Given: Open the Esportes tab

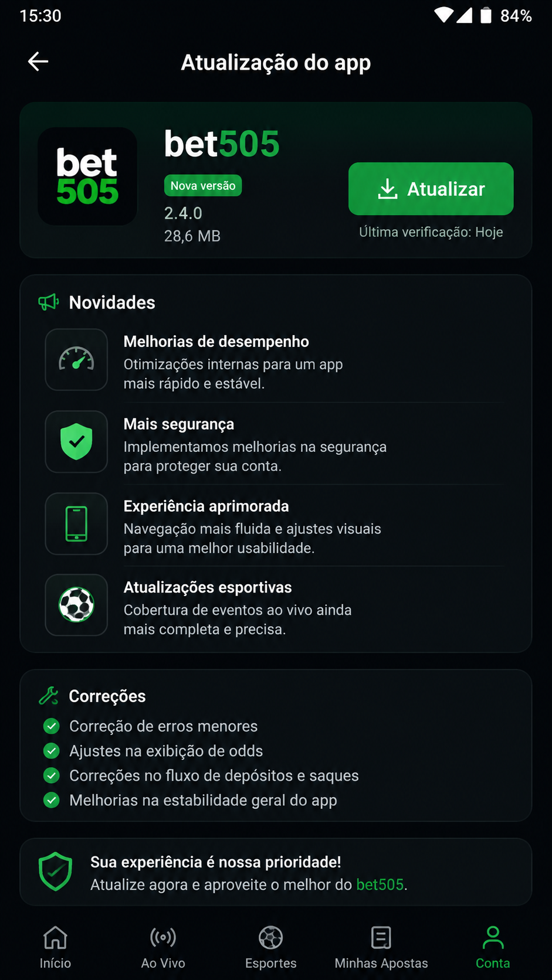Looking at the screenshot, I should click(x=271, y=947).
